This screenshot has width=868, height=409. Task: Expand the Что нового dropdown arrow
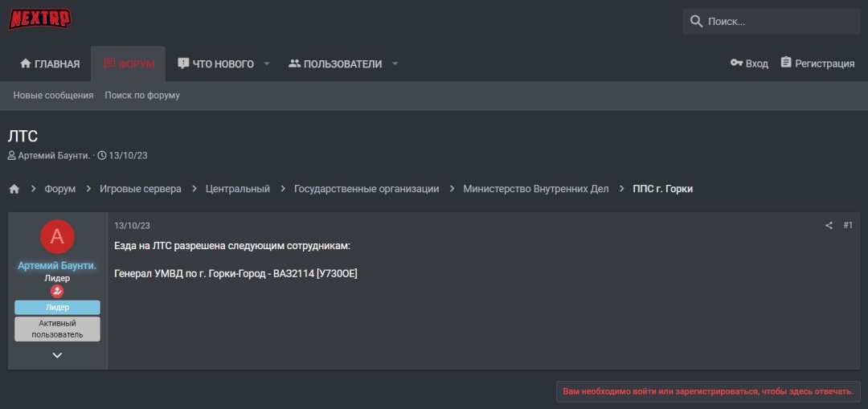point(267,63)
